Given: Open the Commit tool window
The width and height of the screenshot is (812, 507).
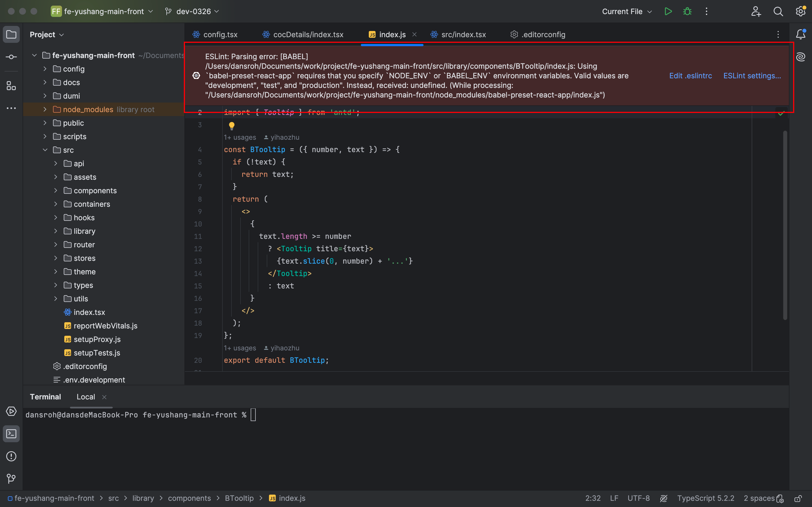Looking at the screenshot, I should coord(11,57).
